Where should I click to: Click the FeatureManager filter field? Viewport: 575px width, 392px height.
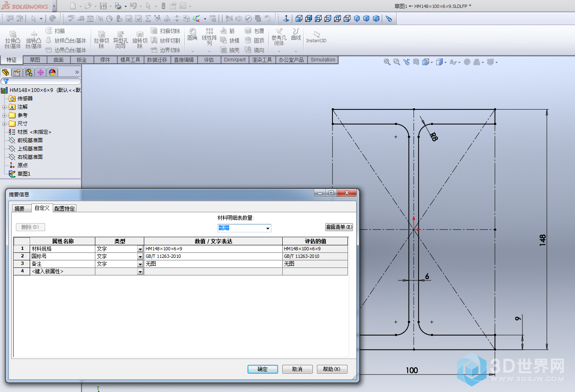pyautogui.click(x=41, y=81)
